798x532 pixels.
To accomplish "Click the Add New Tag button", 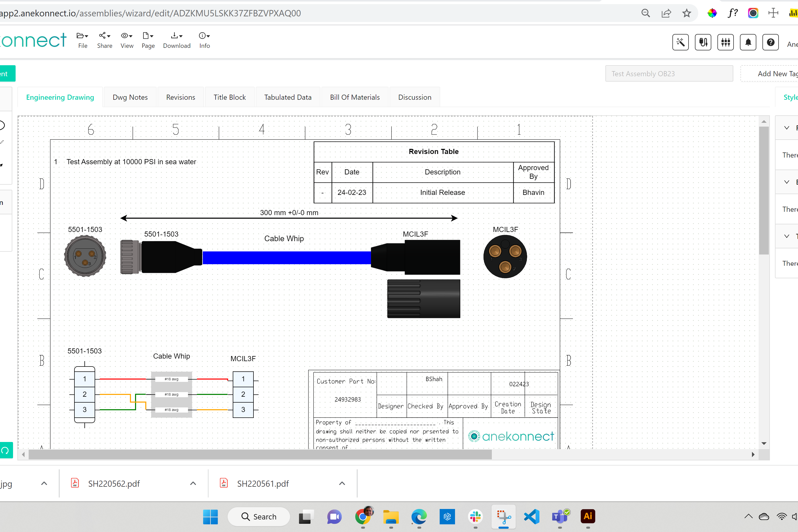I will 777,74.
